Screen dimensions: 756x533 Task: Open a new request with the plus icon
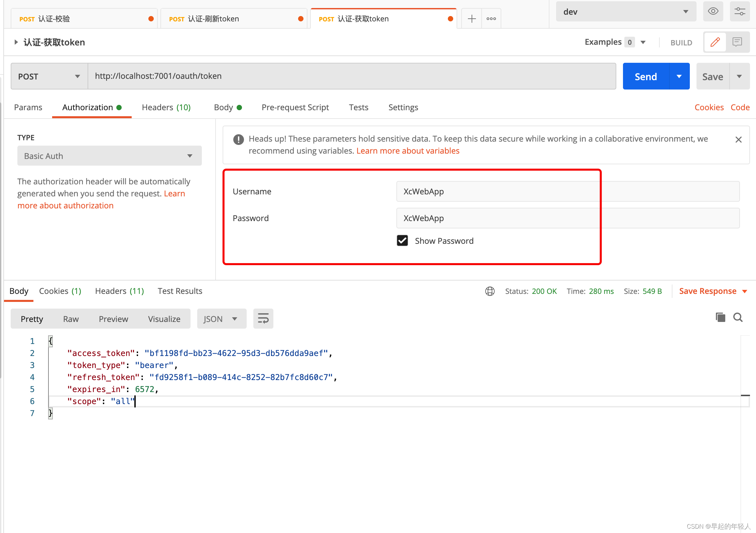[471, 18]
